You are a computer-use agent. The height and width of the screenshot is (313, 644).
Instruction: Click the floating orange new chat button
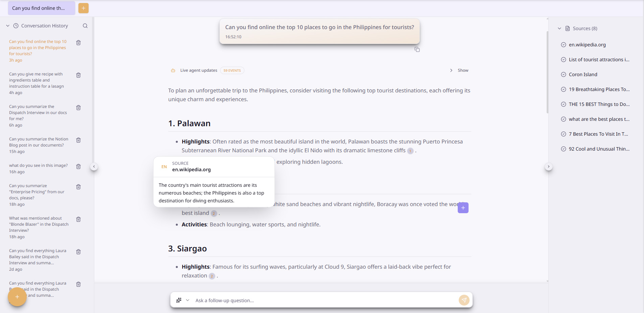17,297
